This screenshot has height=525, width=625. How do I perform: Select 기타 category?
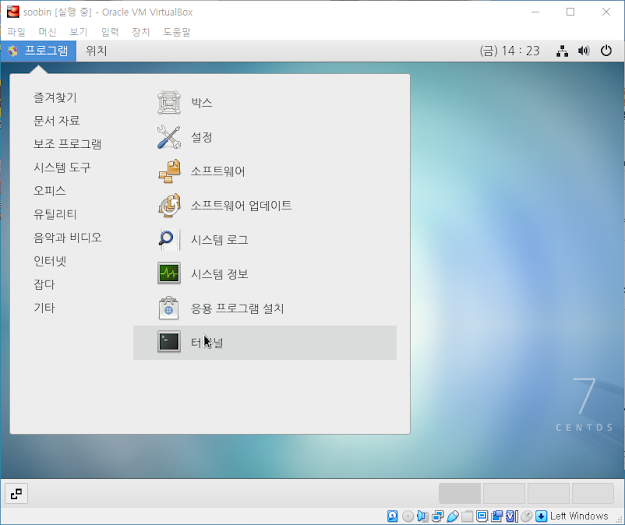tap(44, 308)
